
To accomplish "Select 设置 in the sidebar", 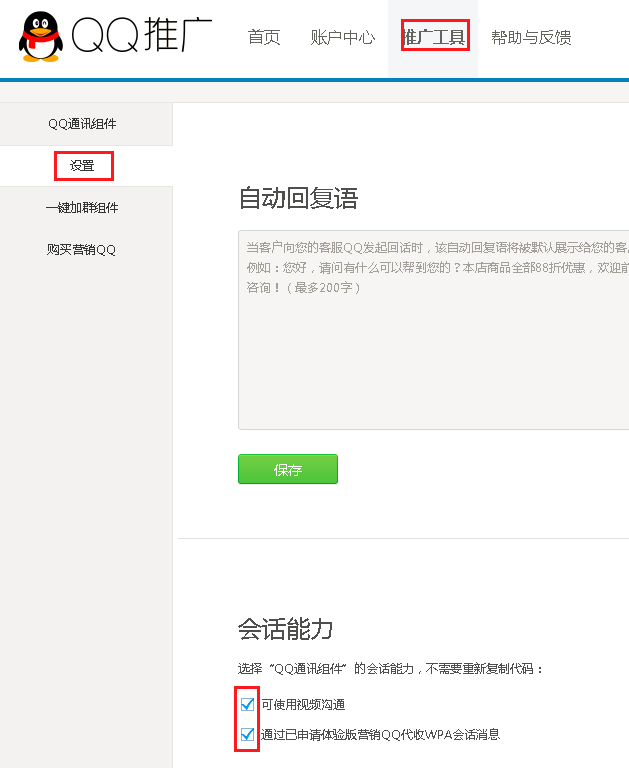I will pyautogui.click(x=82, y=166).
